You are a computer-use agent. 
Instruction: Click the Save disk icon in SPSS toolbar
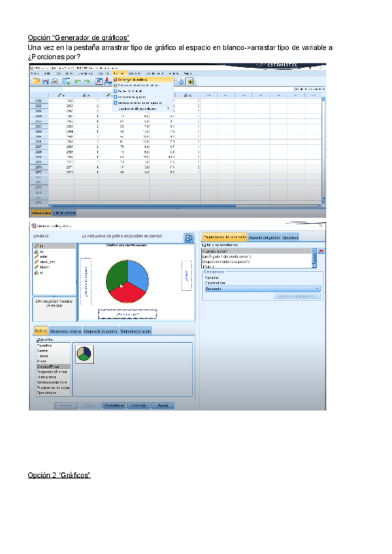45,81
